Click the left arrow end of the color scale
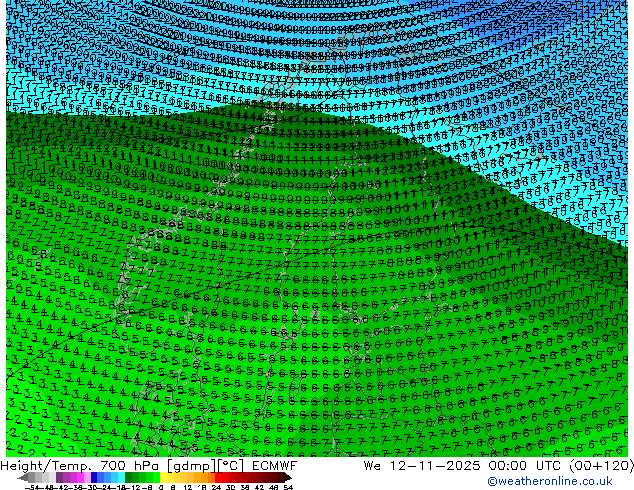The width and height of the screenshot is (634, 490). [23, 477]
